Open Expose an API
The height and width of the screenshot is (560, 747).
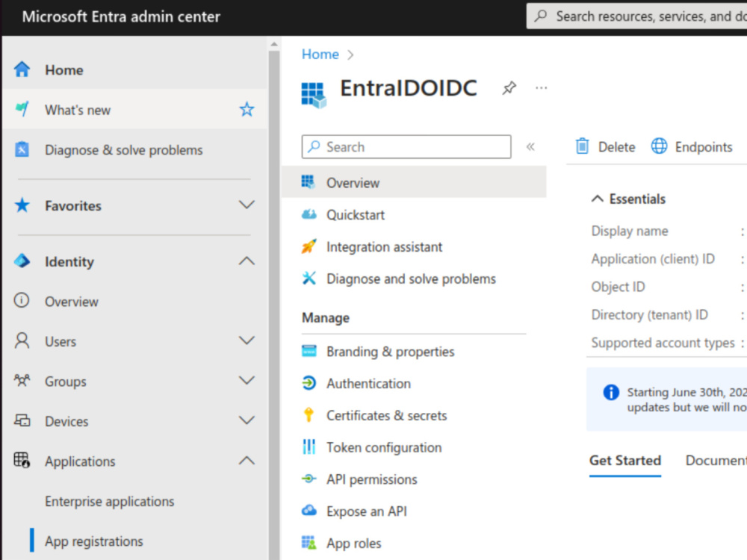366,511
